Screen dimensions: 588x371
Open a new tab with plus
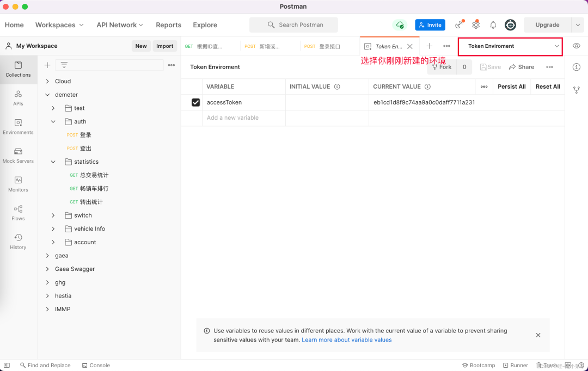coord(430,46)
